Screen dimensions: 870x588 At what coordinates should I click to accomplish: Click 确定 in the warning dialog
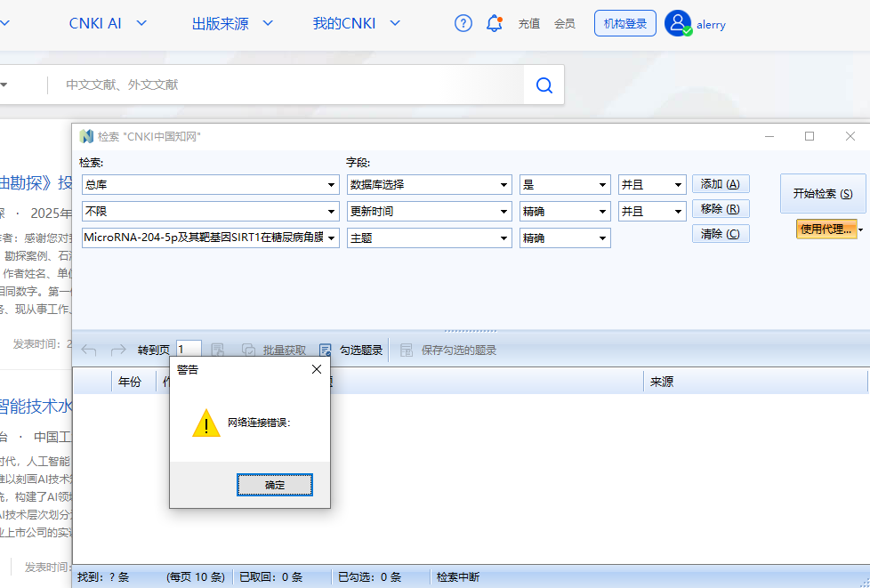[x=275, y=485]
